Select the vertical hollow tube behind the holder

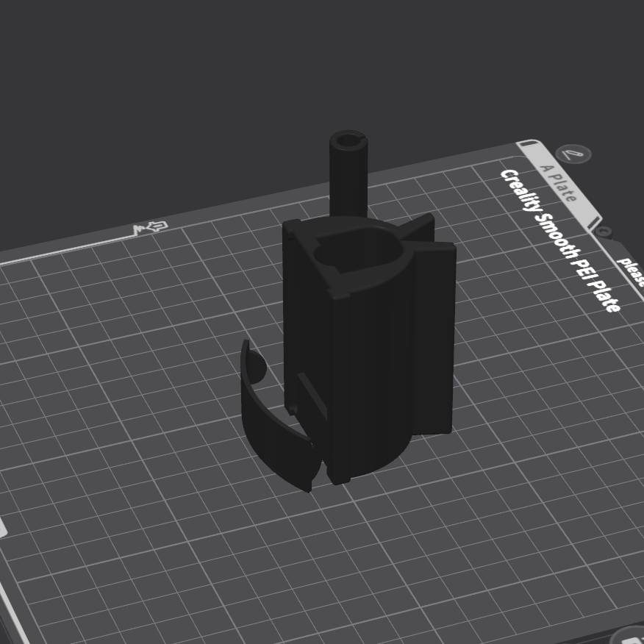pos(348,173)
